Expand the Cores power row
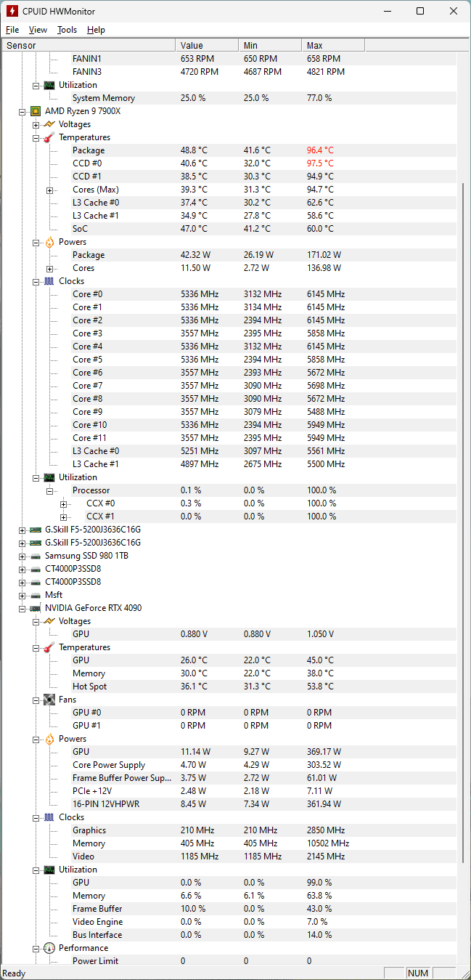The height and width of the screenshot is (980, 471). click(x=49, y=268)
